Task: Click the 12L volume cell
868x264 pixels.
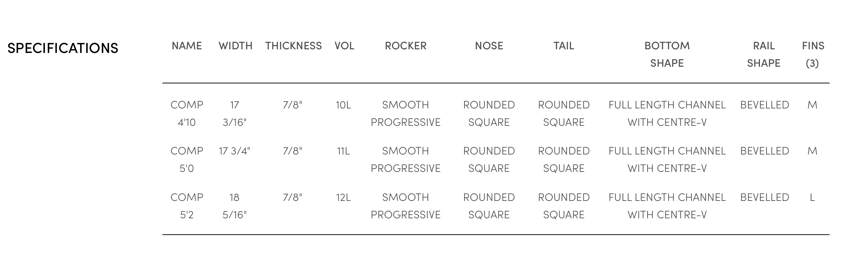Action: (x=343, y=198)
